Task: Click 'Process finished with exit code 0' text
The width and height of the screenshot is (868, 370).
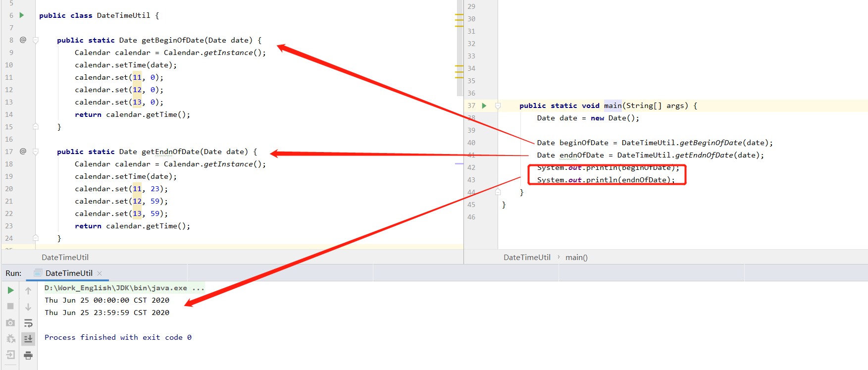Action: click(x=118, y=337)
